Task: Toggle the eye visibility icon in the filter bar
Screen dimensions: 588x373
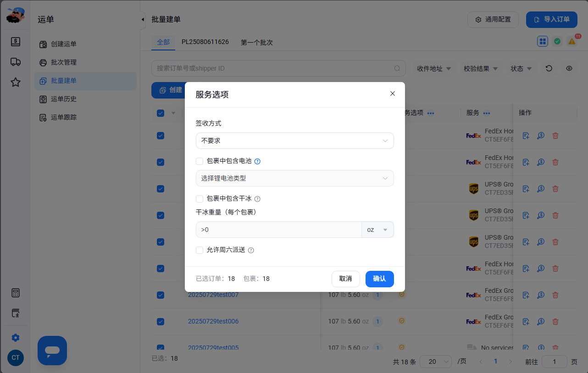Action: (569, 68)
